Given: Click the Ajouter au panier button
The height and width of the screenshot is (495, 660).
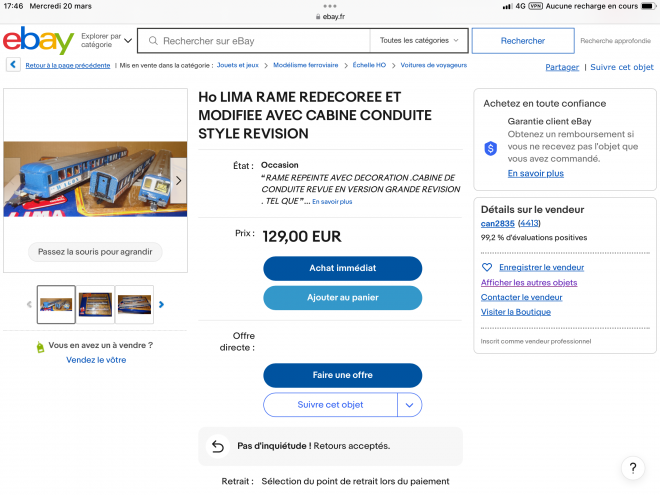Looking at the screenshot, I should pos(343,298).
